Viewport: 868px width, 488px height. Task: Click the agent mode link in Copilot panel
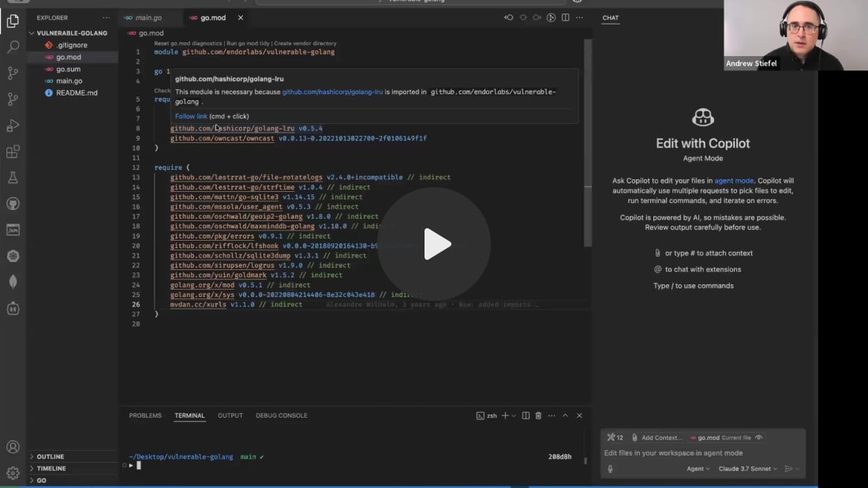[734, 181]
